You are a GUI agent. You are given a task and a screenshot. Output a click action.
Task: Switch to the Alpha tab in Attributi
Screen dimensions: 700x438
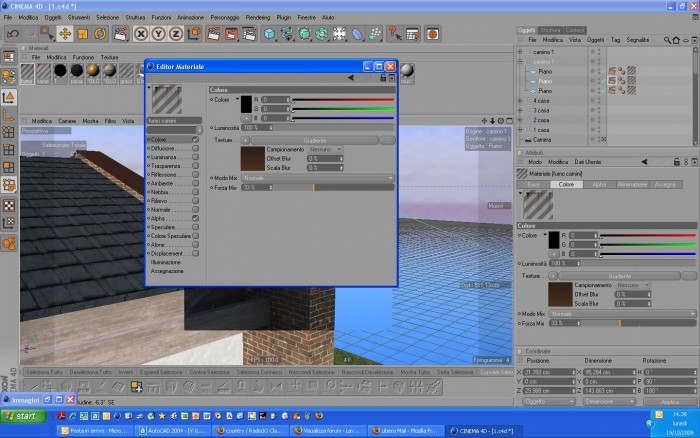pos(599,184)
